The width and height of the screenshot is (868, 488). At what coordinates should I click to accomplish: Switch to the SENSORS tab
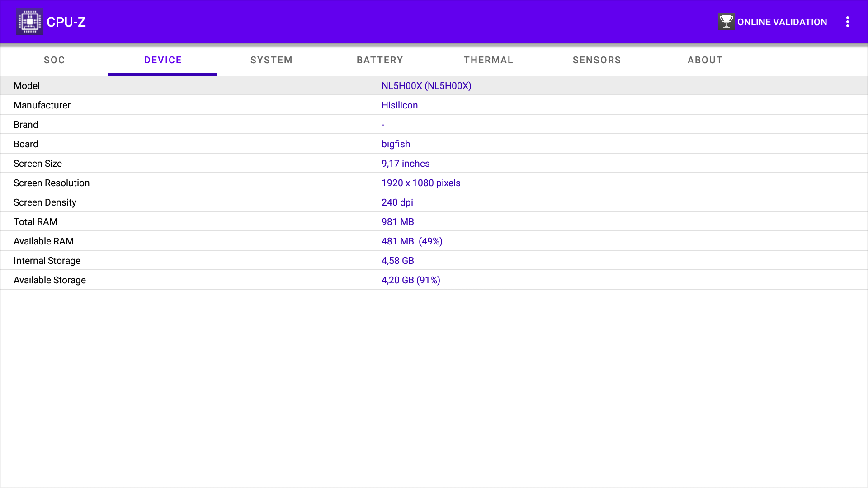(597, 60)
